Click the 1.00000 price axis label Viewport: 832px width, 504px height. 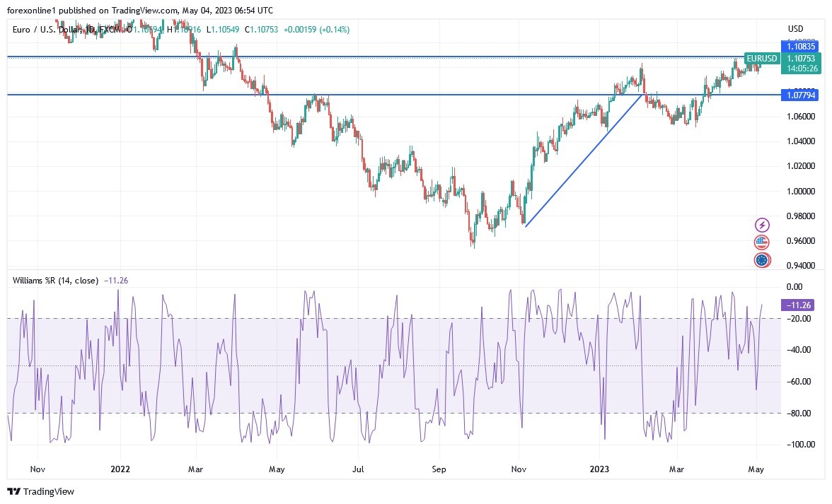tap(801, 192)
